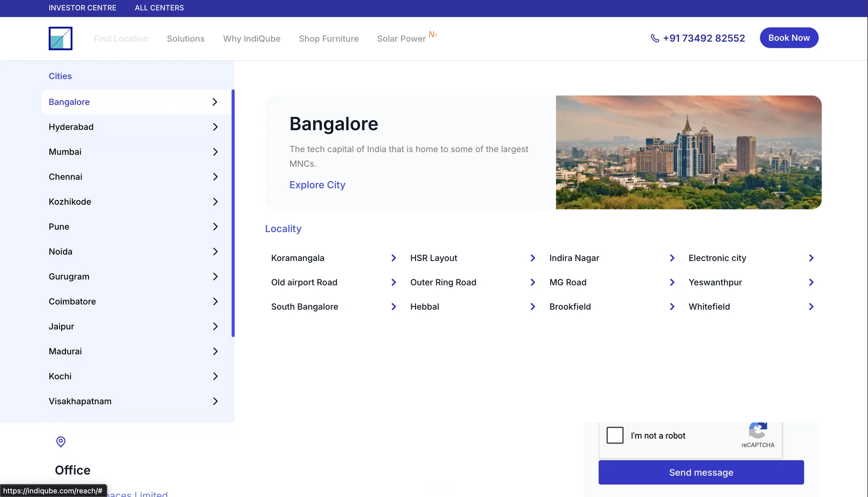The image size is (868, 497).
Task: Open the Brookfield locality link
Action: tap(570, 307)
